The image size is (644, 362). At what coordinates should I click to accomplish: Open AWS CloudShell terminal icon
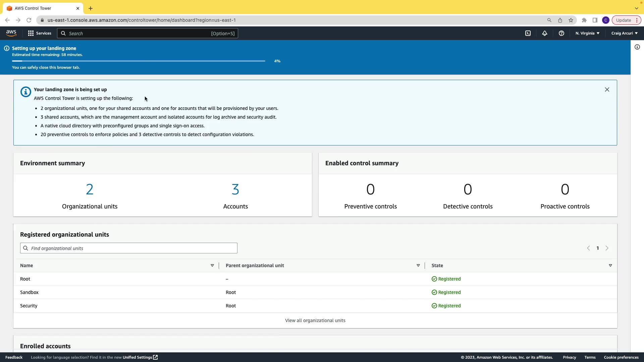coord(528,33)
